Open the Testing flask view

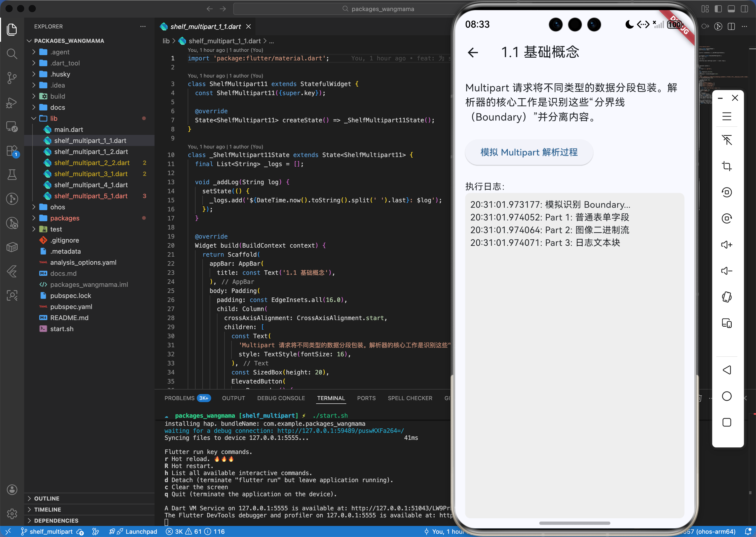tap(12, 174)
